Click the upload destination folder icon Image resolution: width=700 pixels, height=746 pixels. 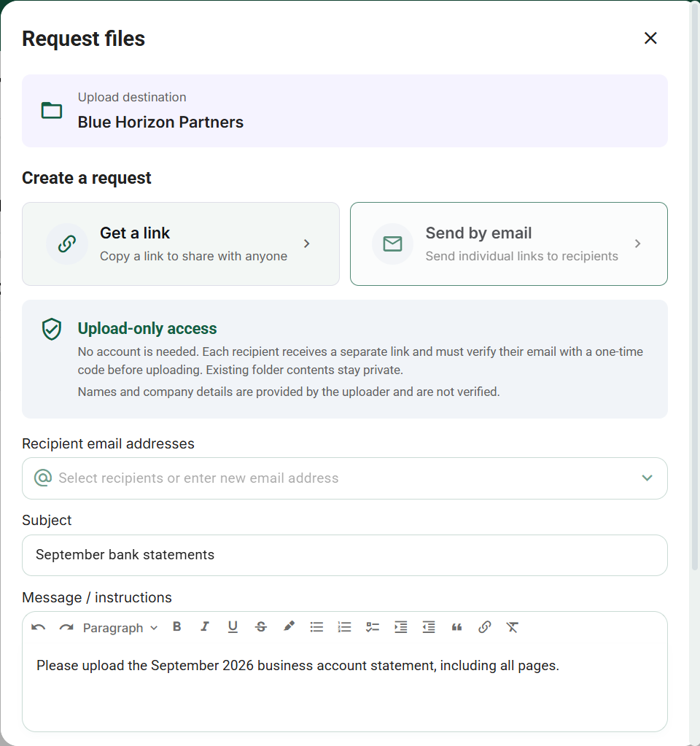tap(51, 110)
